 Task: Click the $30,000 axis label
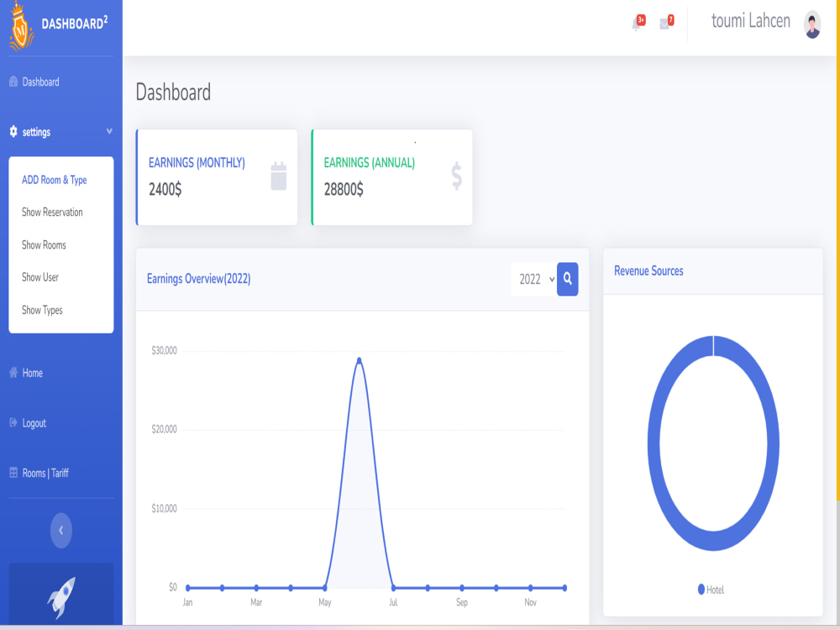coord(164,350)
